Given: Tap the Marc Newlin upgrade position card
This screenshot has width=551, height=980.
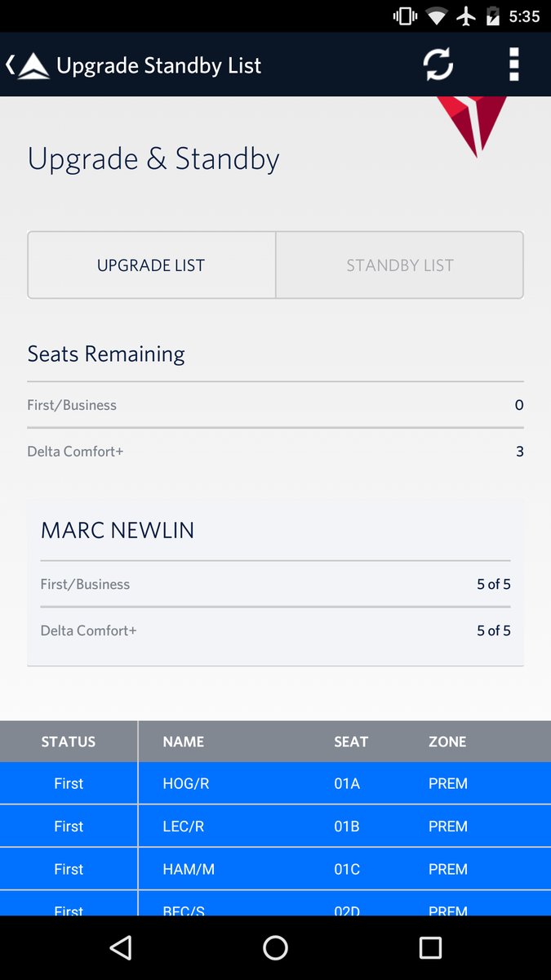Looking at the screenshot, I should click(275, 582).
